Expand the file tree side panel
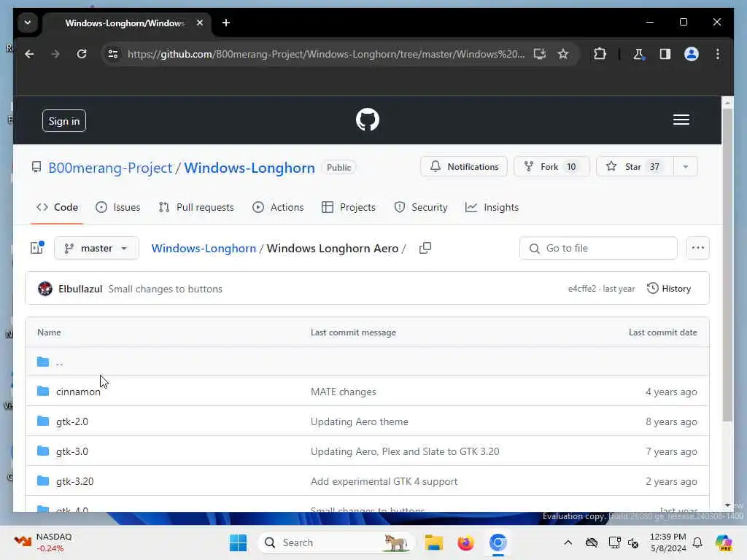747x560 pixels. click(37, 248)
